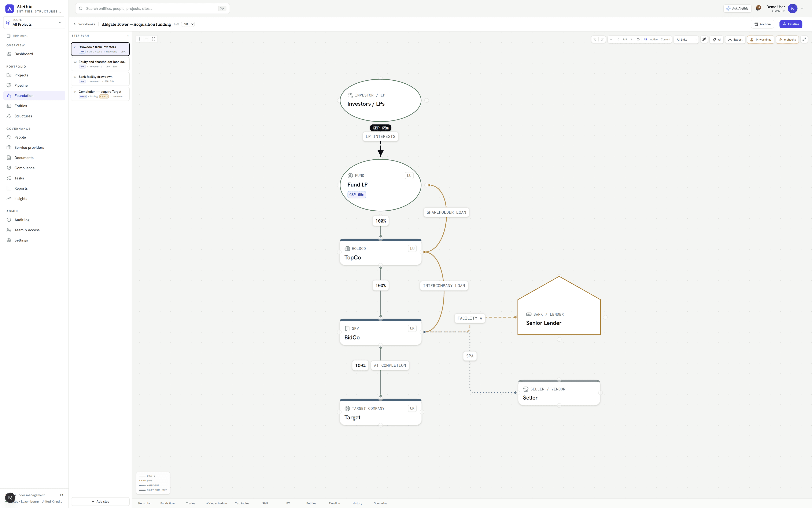The height and width of the screenshot is (508, 812).
Task: Switch view filter to Active
Action: pyautogui.click(x=654, y=39)
